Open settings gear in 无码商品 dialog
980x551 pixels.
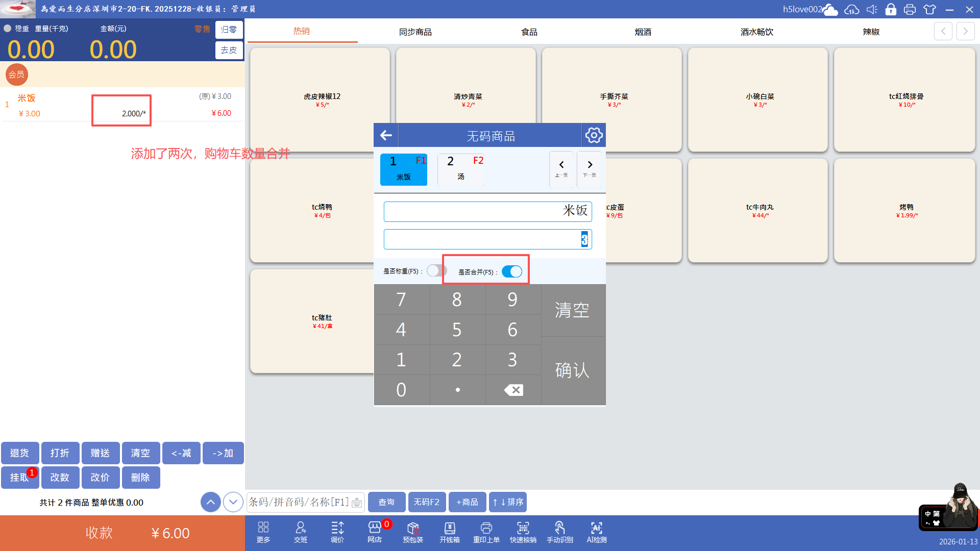[594, 135]
